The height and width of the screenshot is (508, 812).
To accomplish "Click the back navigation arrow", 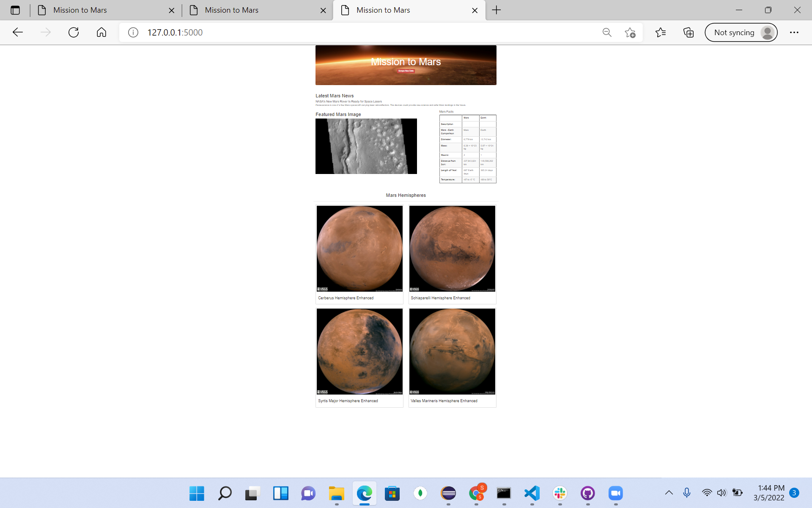I will pyautogui.click(x=17, y=32).
